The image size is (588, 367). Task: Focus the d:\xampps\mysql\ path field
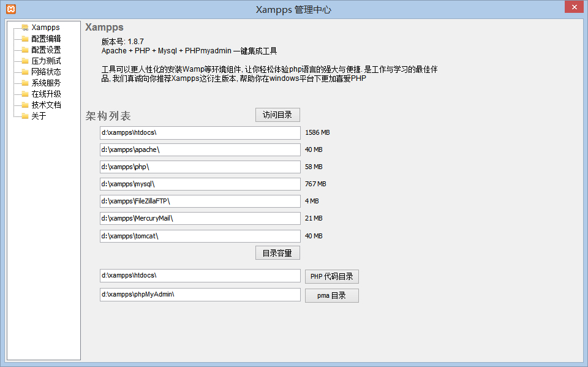200,184
